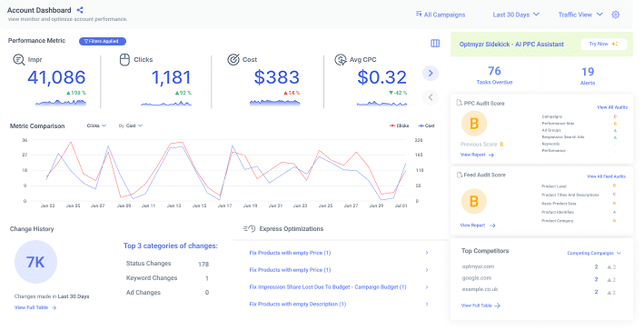This screenshot has width=644, height=331.
Task: Click the Feed Audit Score document icon
Action: coord(460,175)
